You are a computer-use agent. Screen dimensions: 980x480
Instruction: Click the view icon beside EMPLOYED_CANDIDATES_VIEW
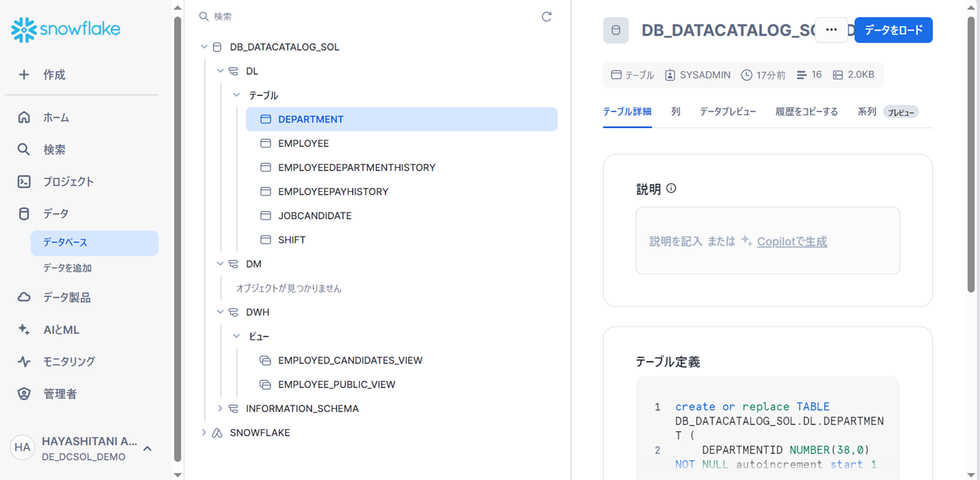[x=266, y=360]
